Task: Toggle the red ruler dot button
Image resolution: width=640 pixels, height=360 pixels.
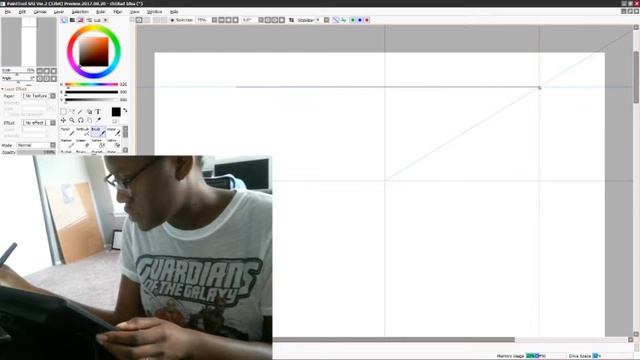Action: (367, 20)
